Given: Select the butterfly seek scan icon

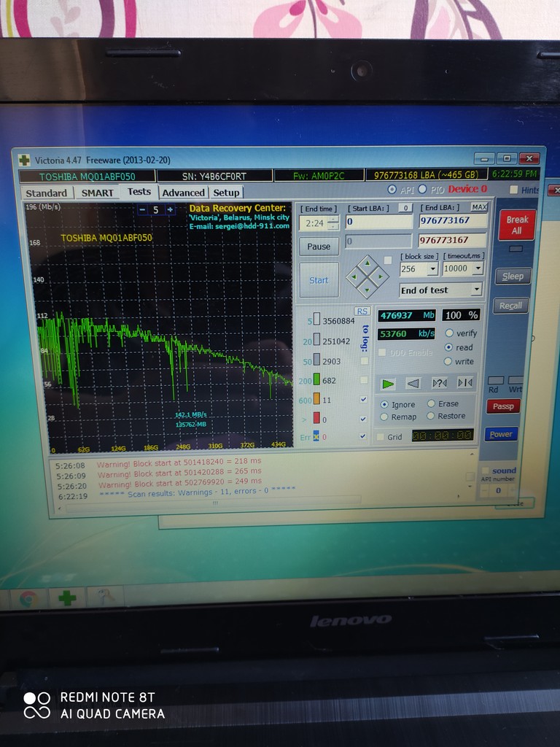Looking at the screenshot, I should [x=464, y=382].
